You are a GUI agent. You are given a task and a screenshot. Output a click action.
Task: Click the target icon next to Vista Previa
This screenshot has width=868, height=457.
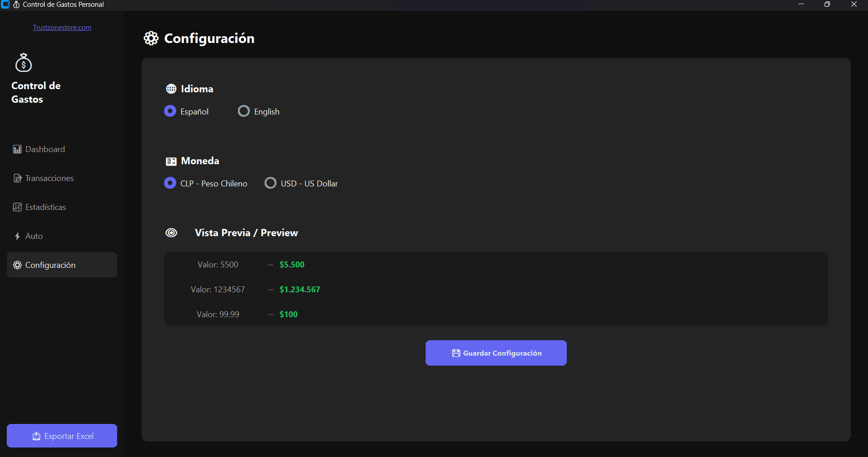tap(171, 233)
